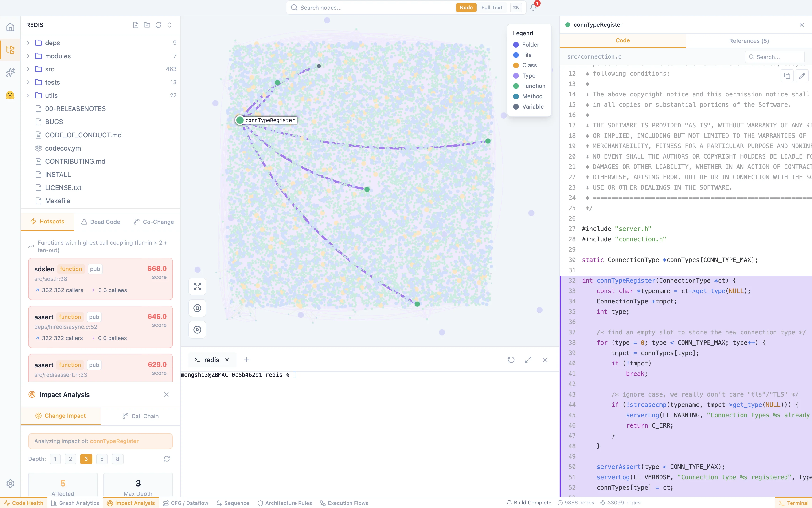Close the Impact Analysis panel

[x=166, y=394]
